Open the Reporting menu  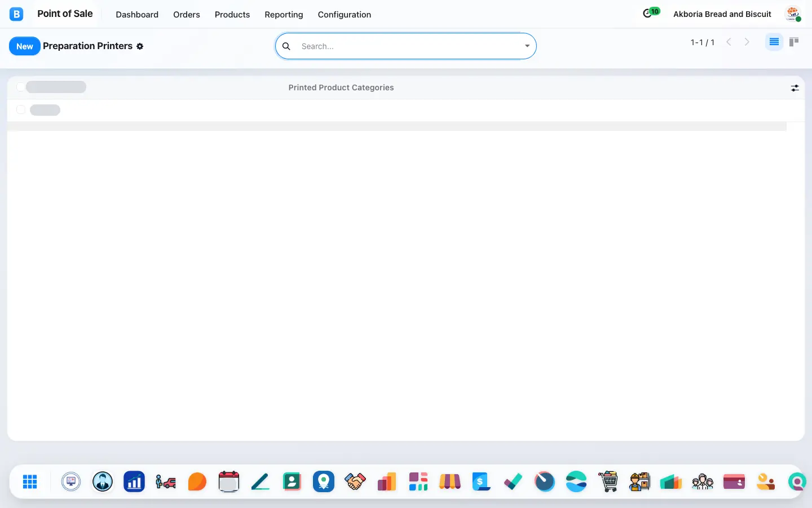pos(284,15)
